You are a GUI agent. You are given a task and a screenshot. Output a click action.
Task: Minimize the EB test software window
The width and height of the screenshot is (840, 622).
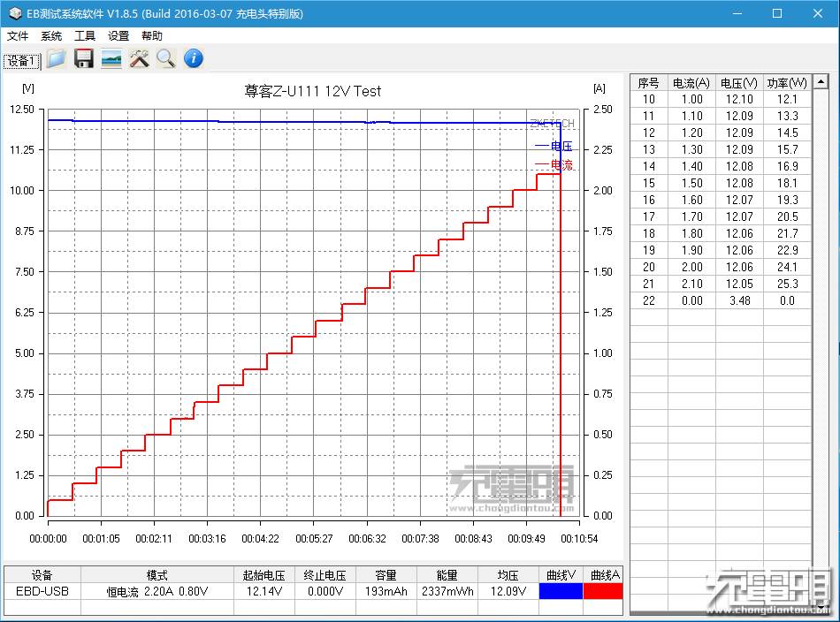(x=737, y=13)
